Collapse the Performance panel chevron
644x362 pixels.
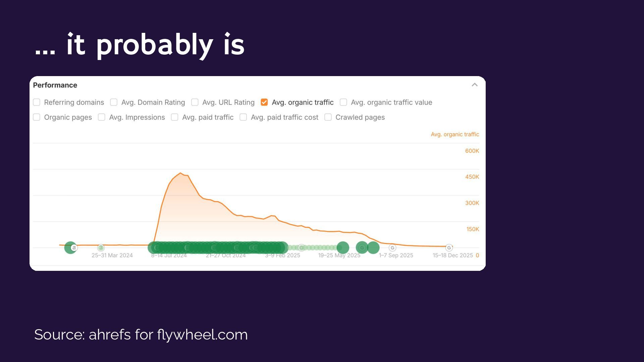click(x=474, y=85)
